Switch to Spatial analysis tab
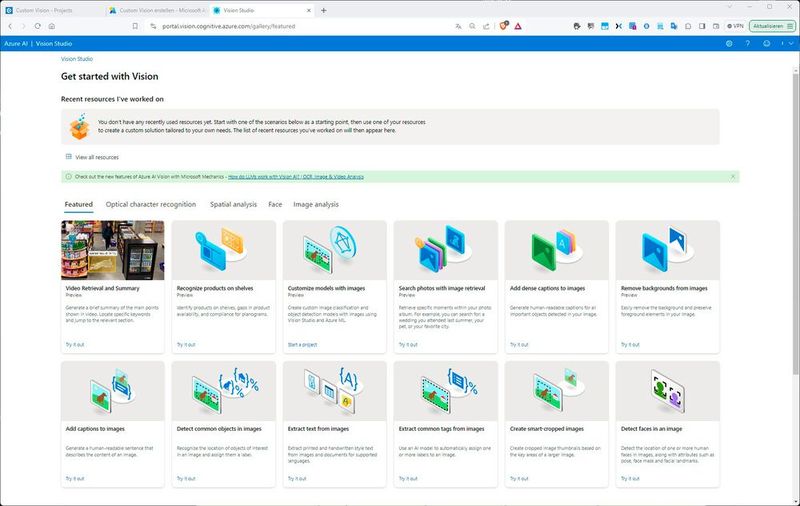Screen dimensions: 800x506 click(234, 205)
